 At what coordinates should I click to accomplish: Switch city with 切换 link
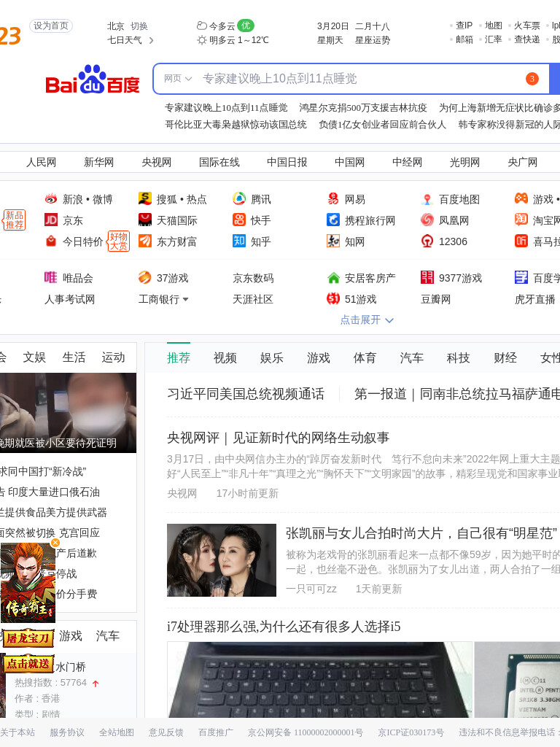pos(139,26)
